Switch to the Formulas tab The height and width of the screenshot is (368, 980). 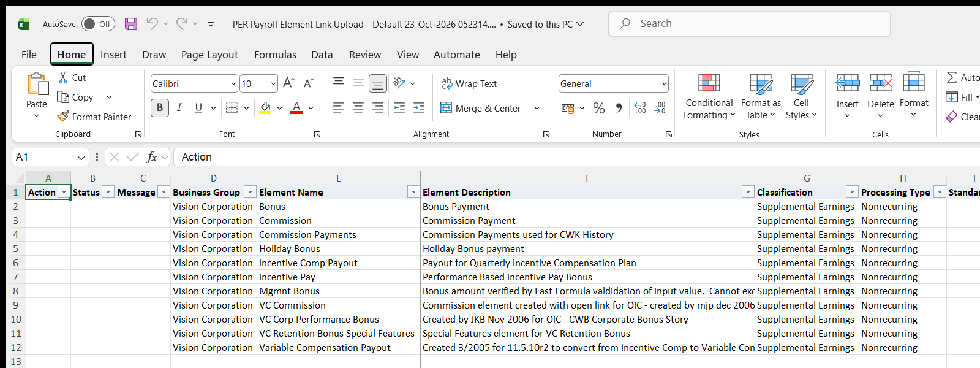point(275,55)
